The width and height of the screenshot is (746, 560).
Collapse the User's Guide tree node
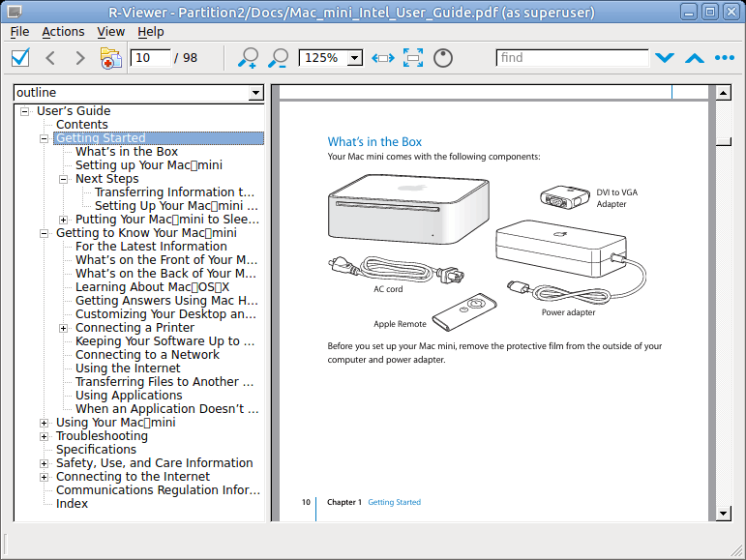[24, 111]
